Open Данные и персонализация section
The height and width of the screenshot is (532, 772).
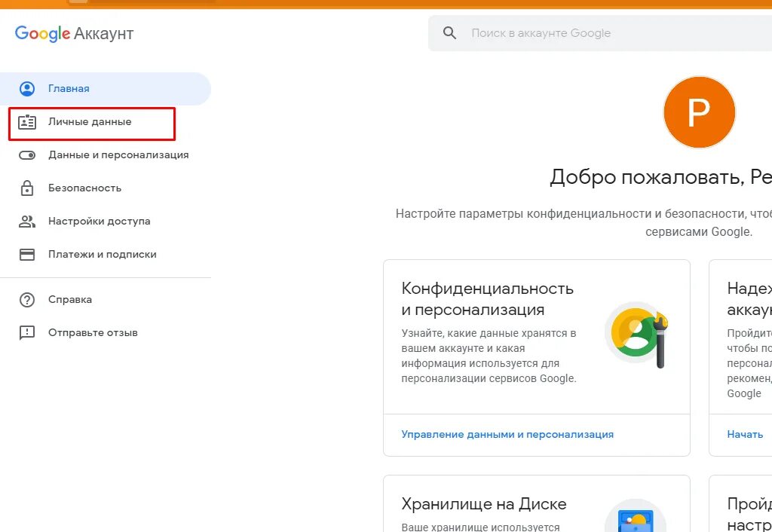click(x=118, y=155)
